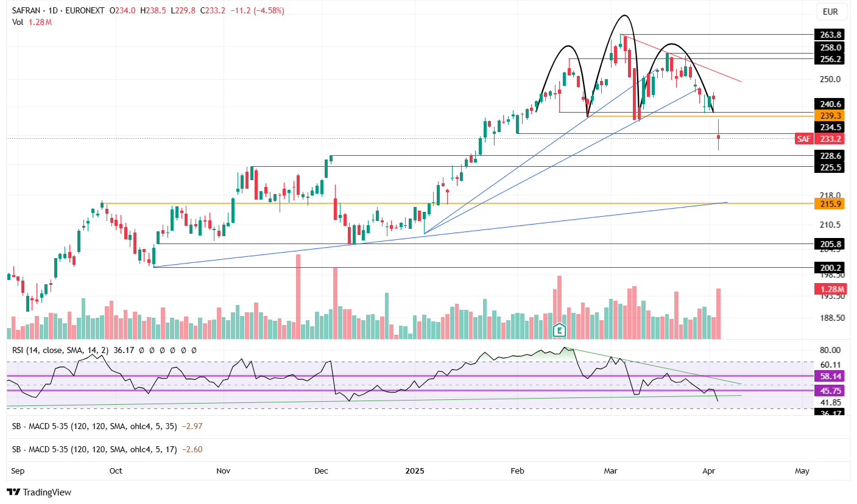Click the Mar time axis label
The height and width of the screenshot is (504, 857).
point(611,471)
